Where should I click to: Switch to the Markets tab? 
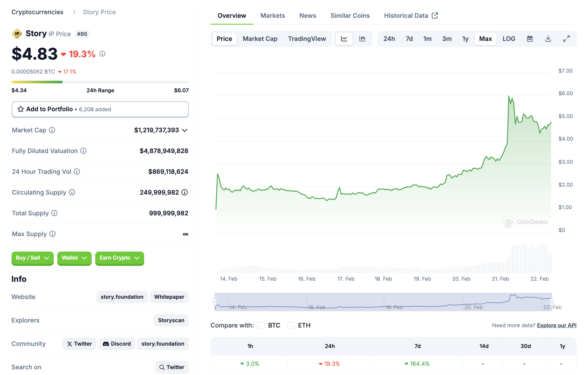pos(272,16)
